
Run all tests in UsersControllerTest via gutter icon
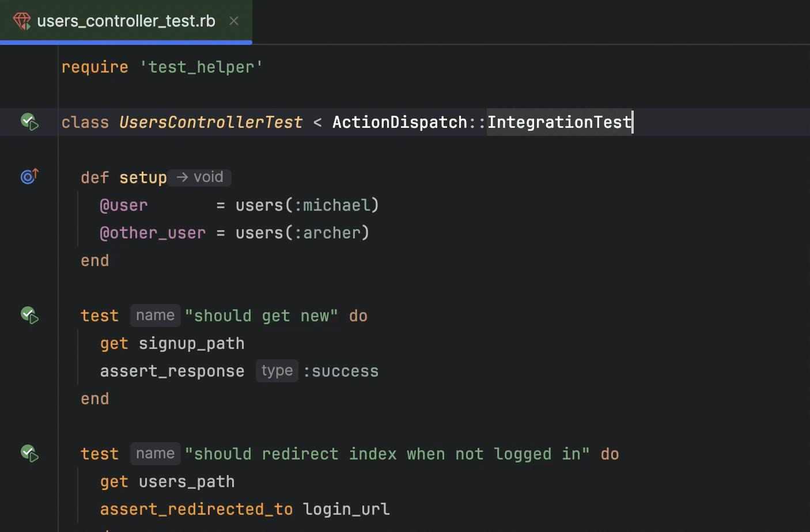pos(29,122)
